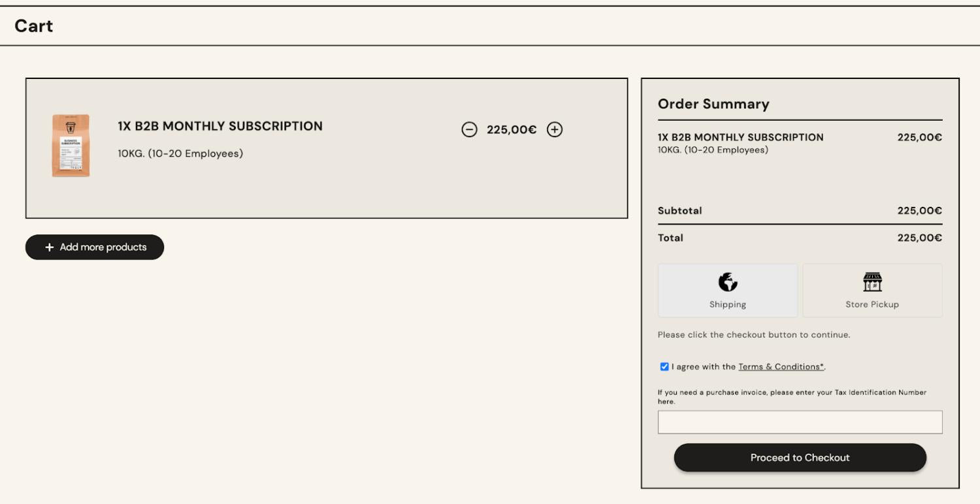The height and width of the screenshot is (504, 980).
Task: Click the Cart page heading
Action: point(34,26)
